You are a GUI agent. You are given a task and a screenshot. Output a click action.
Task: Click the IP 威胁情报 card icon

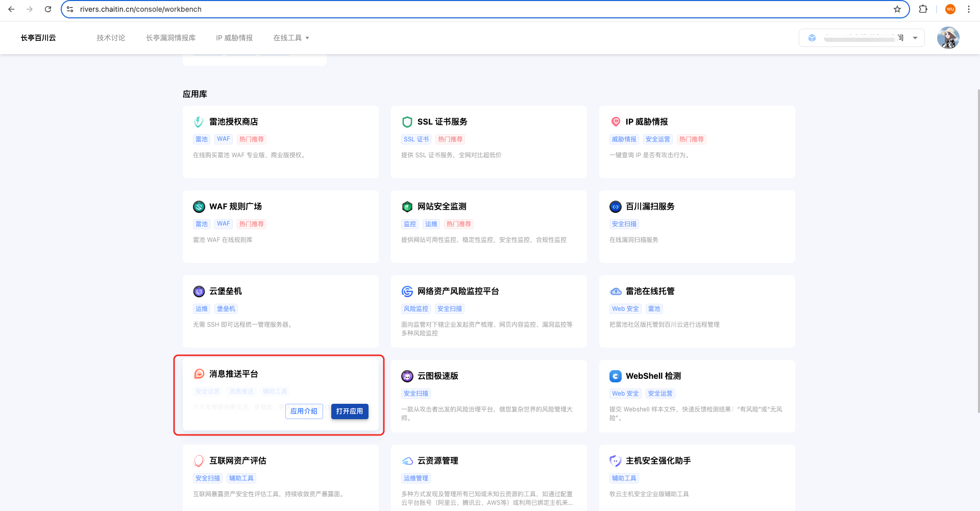(616, 122)
